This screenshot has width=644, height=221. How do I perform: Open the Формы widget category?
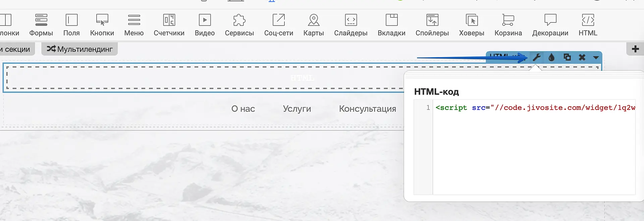pos(41,25)
